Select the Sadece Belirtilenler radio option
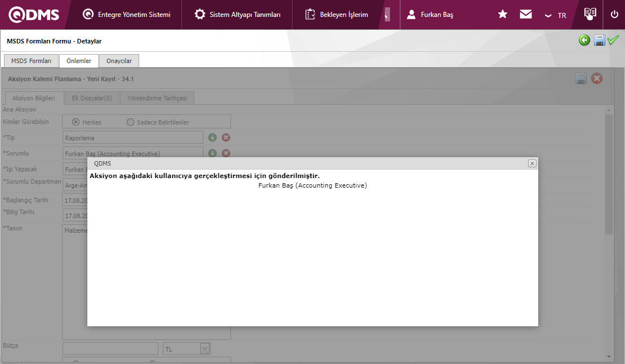The image size is (625, 364). [x=131, y=122]
